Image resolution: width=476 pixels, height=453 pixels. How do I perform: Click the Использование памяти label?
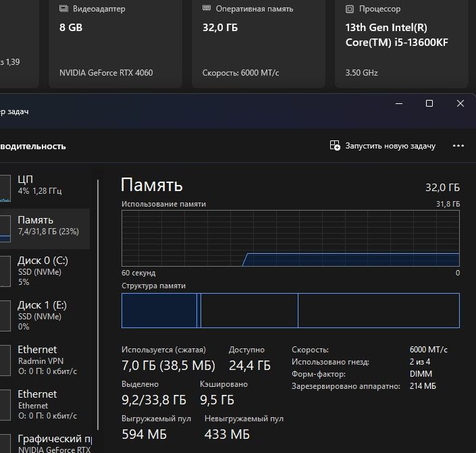tap(163, 204)
